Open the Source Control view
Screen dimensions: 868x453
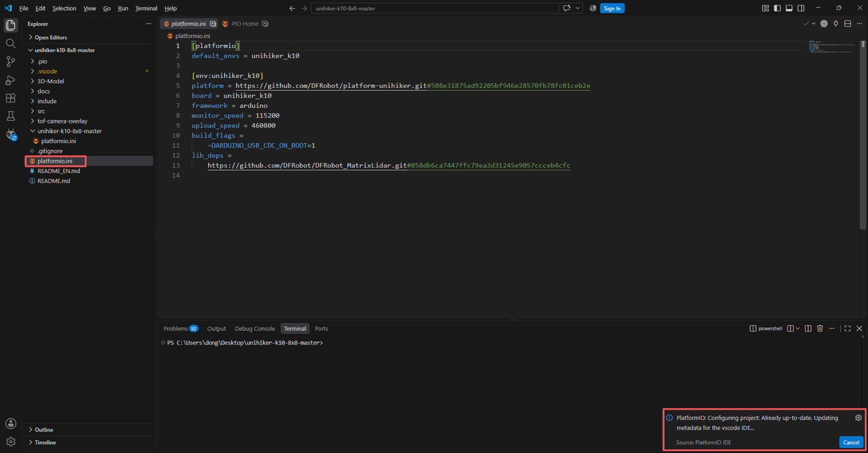click(10, 62)
